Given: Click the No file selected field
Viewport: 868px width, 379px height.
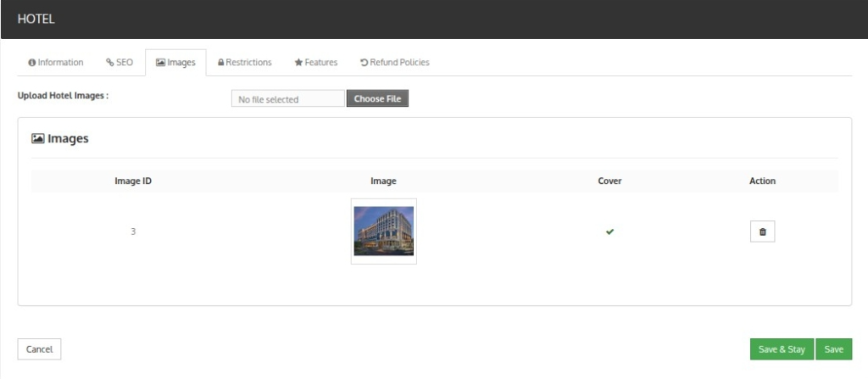Looking at the screenshot, I should pyautogui.click(x=288, y=98).
